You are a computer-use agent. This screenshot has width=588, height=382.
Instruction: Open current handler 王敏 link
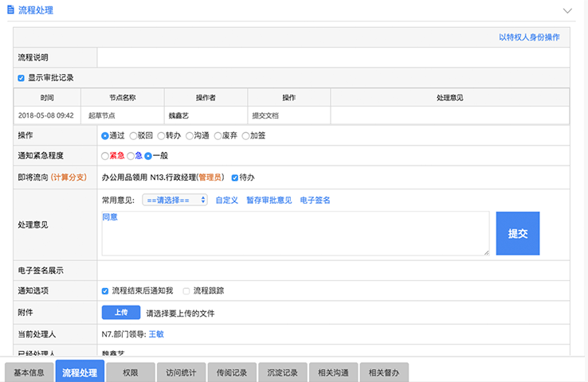[x=156, y=334]
